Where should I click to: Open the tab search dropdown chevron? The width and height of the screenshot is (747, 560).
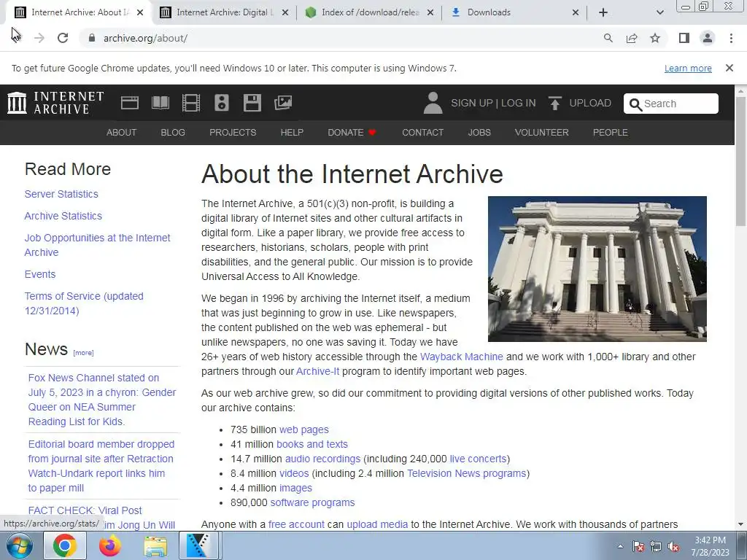point(659,12)
